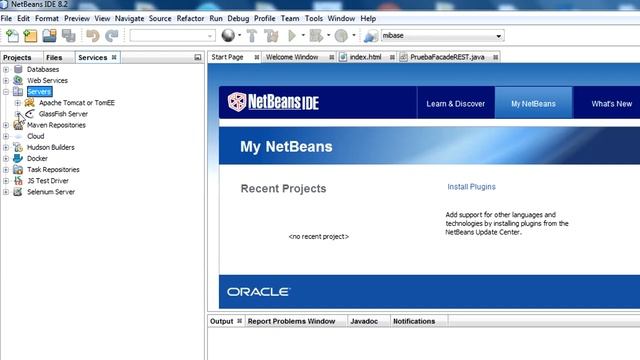Expand the Web Services tree node

(6, 80)
